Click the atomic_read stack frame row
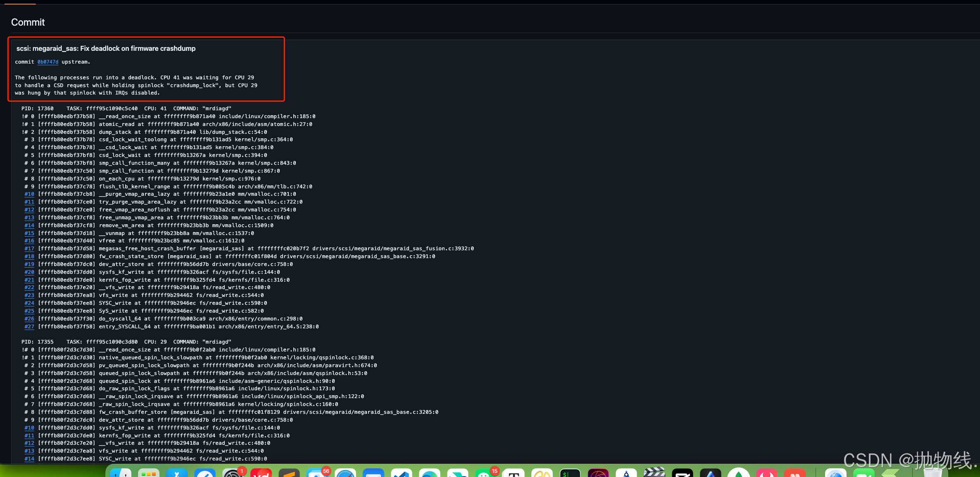This screenshot has width=980, height=477. 167,124
